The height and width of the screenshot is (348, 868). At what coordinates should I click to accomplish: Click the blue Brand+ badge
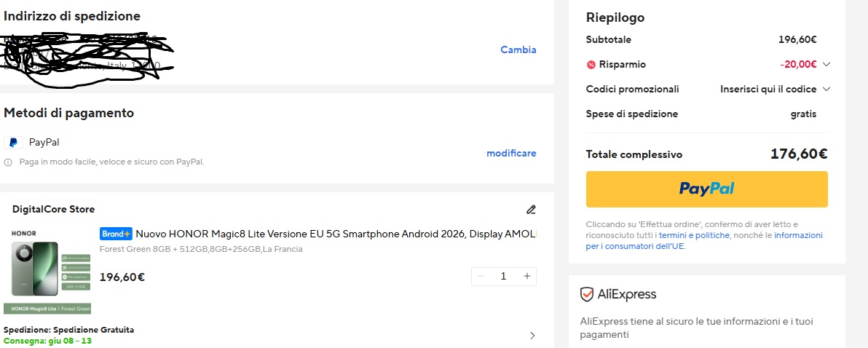click(x=116, y=234)
